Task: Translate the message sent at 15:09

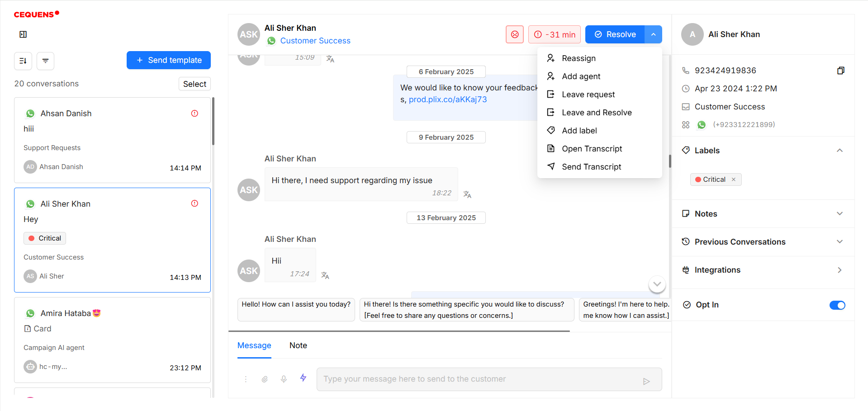Action: 330,59
